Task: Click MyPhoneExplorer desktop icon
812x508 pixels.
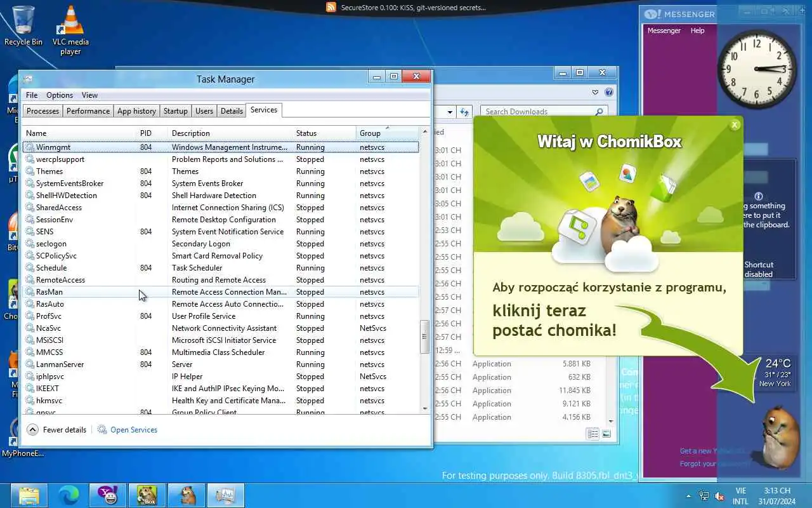Action: [13, 438]
